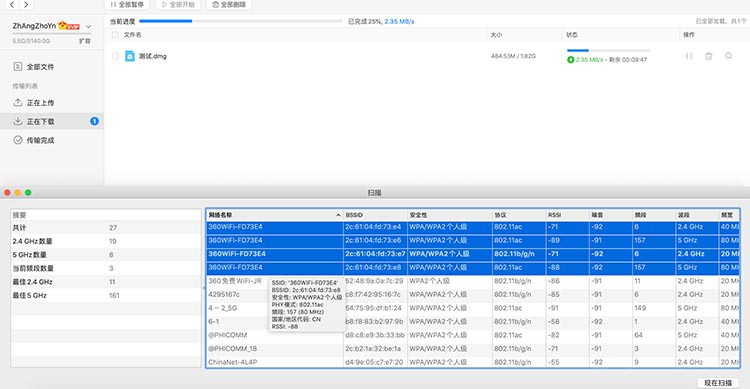Click the 扩容 expand storage link

85,41
